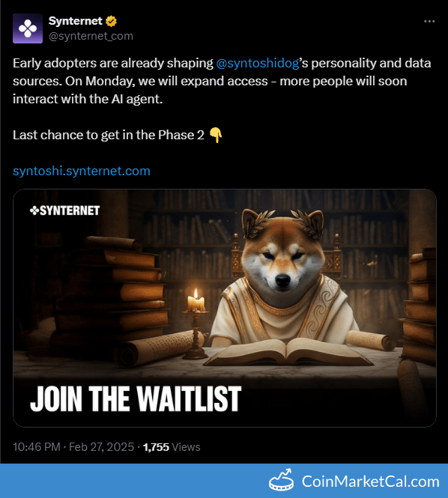
Task: Open the @syntoshidog mention
Action: 258,63
